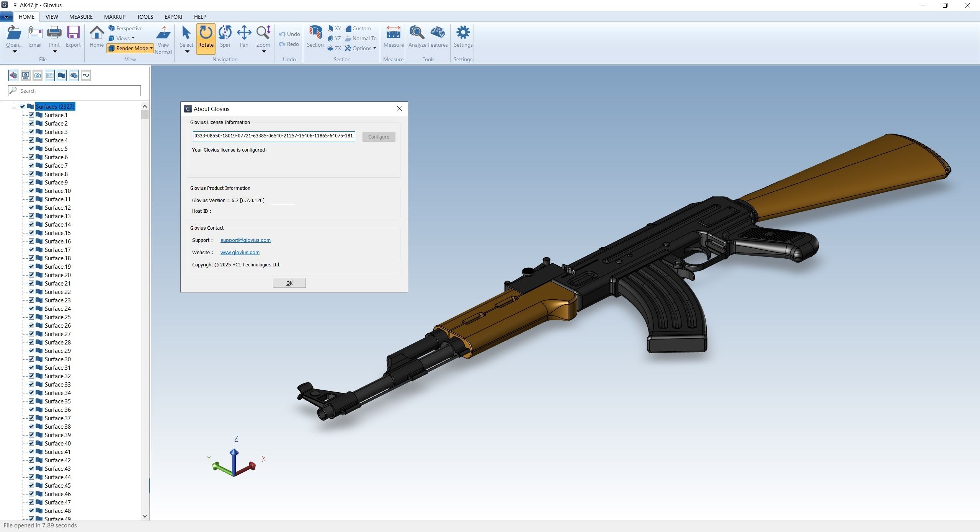Activate the Spin tool
This screenshot has width=980, height=532.
pyautogui.click(x=225, y=38)
